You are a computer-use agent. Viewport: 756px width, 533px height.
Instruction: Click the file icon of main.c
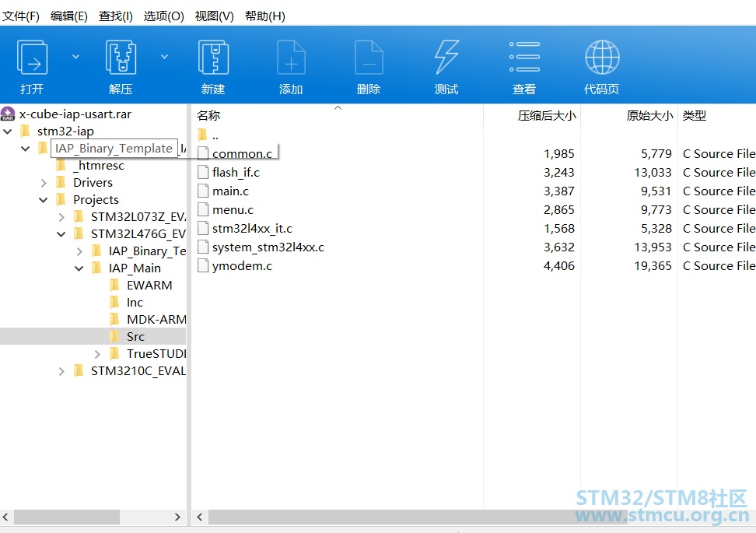pyautogui.click(x=203, y=191)
